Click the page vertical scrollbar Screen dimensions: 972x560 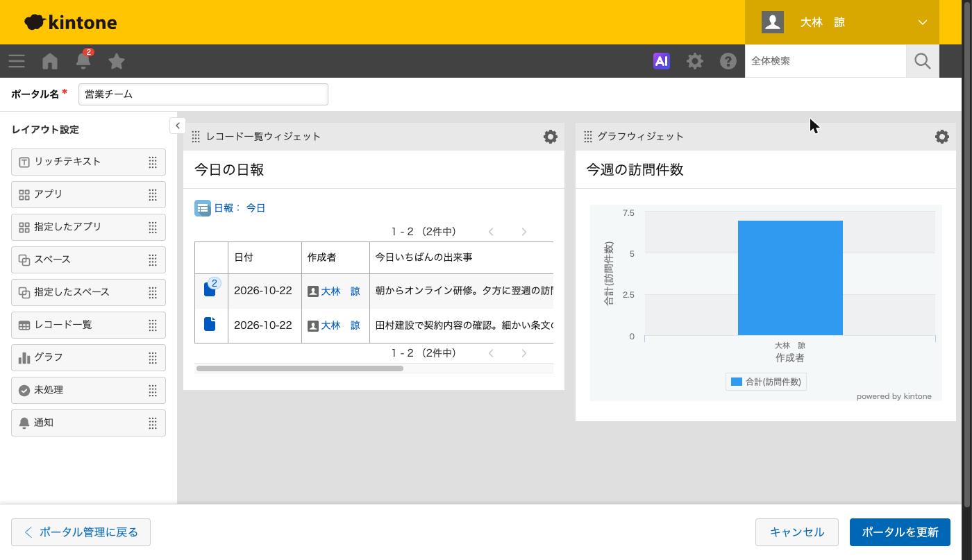pyautogui.click(x=966, y=253)
